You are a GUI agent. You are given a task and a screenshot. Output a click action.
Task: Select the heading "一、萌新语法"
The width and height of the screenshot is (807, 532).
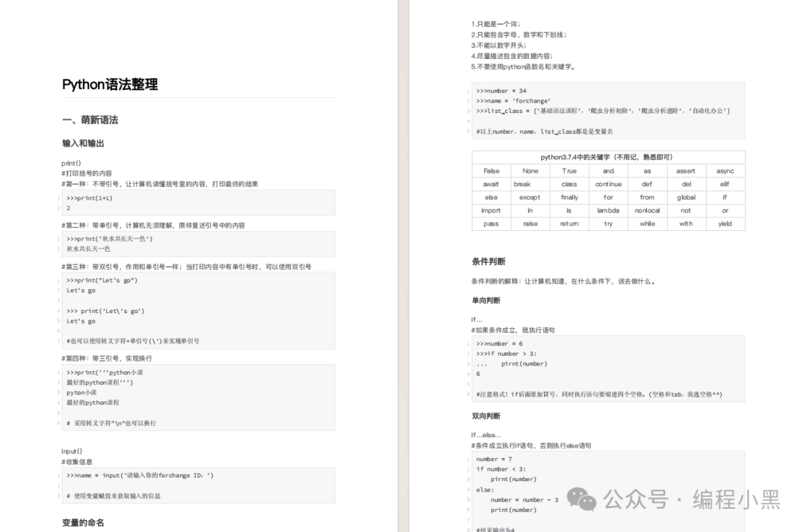coord(90,120)
